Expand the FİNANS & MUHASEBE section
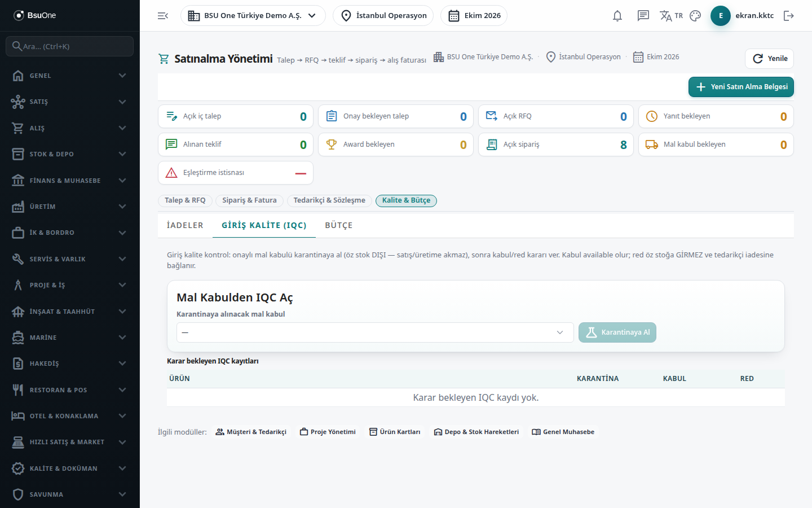 pyautogui.click(x=70, y=181)
